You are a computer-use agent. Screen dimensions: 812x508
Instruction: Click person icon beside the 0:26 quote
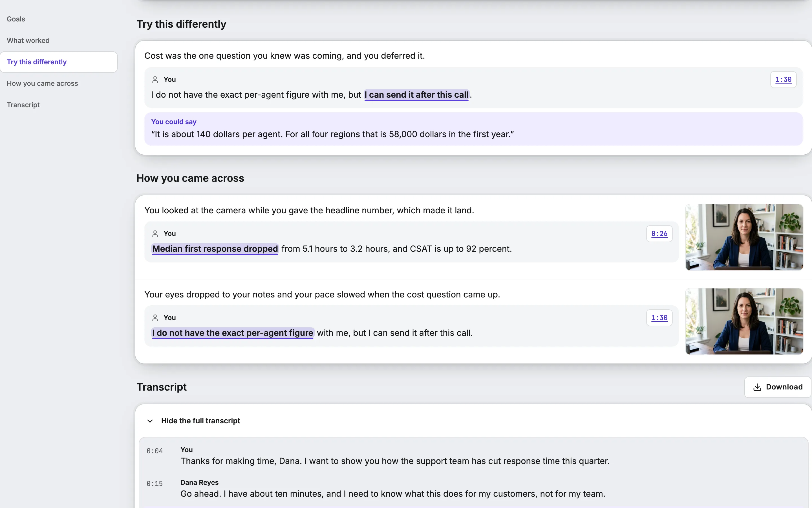pos(155,233)
